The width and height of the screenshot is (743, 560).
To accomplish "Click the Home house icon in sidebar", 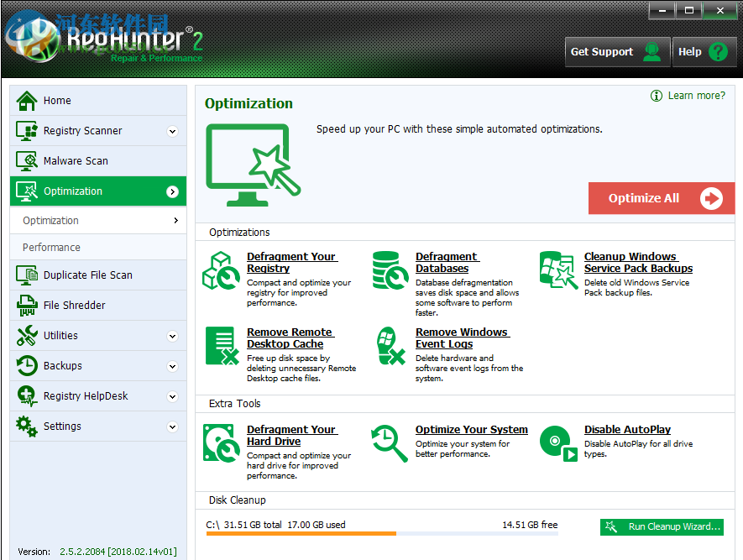I will coord(27,101).
